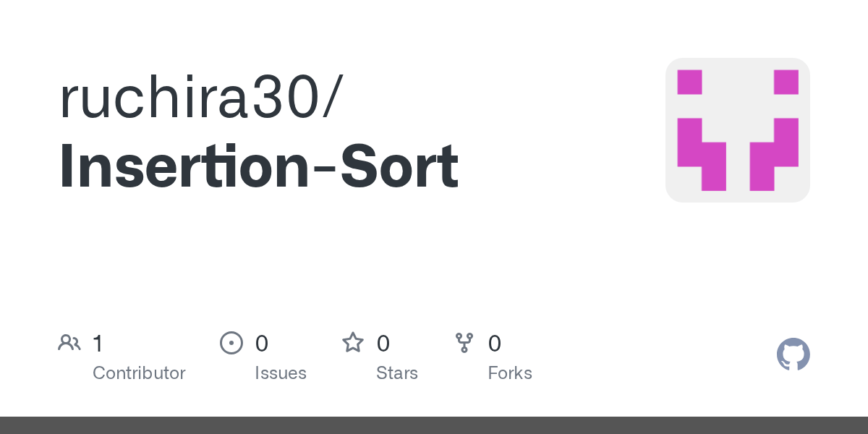Viewport: 868px width, 434px height.
Task: Select the Forks label text
Action: click(x=510, y=373)
